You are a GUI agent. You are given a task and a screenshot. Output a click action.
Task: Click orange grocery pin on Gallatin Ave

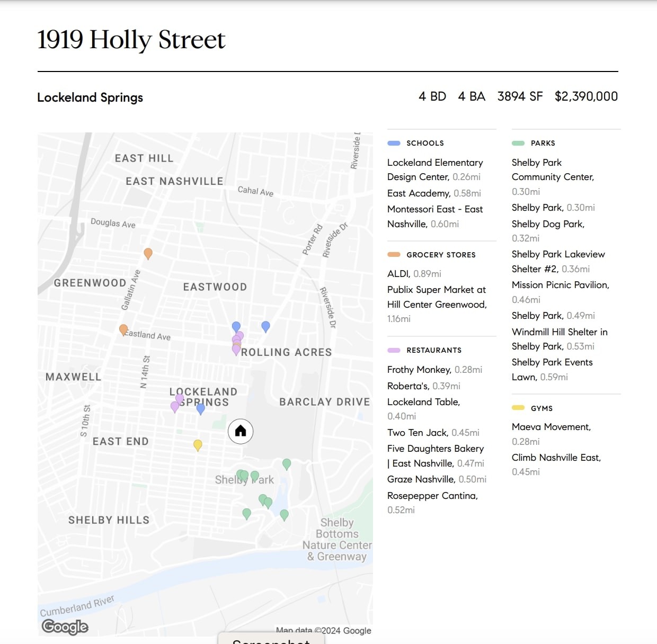[148, 253]
